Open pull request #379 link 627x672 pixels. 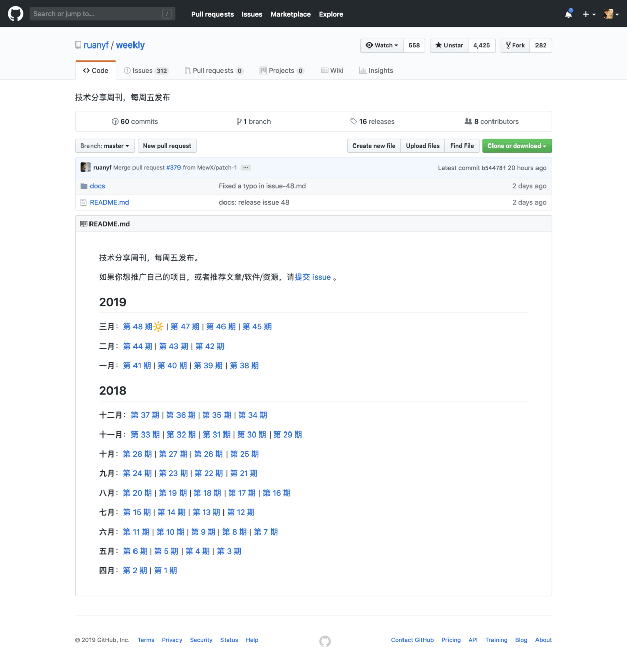click(x=173, y=168)
